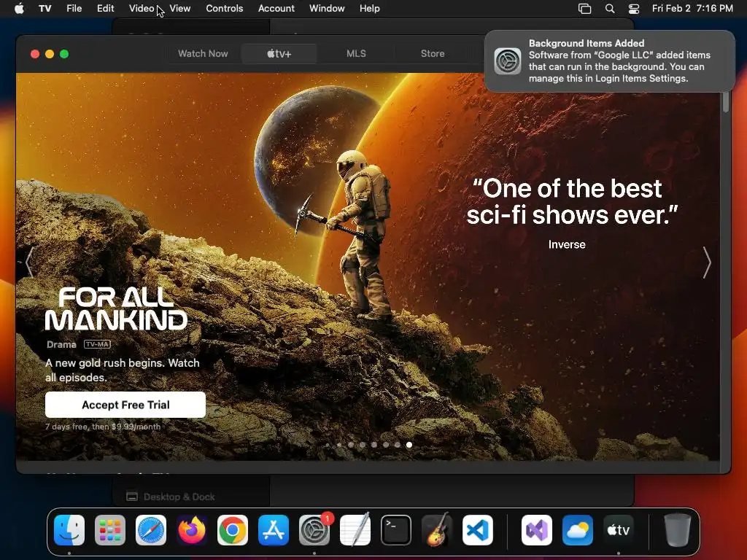Launch Safari from the Dock

coord(151,530)
